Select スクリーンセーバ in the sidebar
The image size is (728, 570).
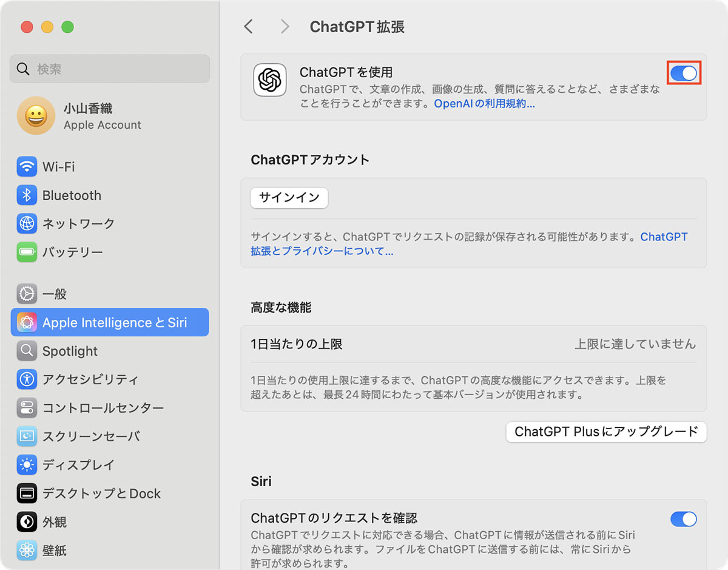pyautogui.click(x=110, y=436)
